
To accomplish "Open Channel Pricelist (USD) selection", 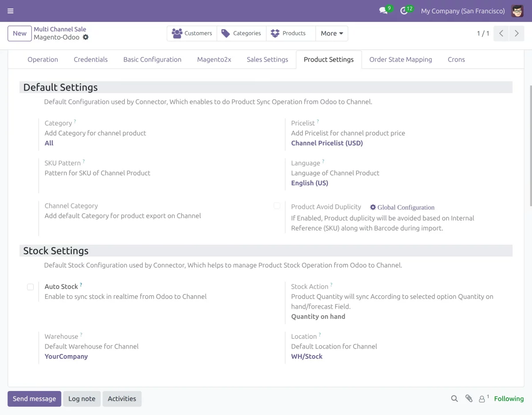I will [x=327, y=143].
